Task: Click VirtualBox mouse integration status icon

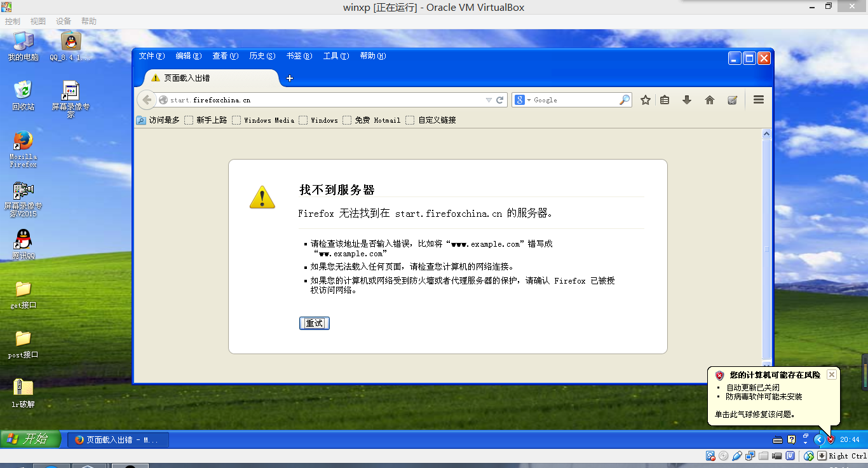Action: coord(809,456)
